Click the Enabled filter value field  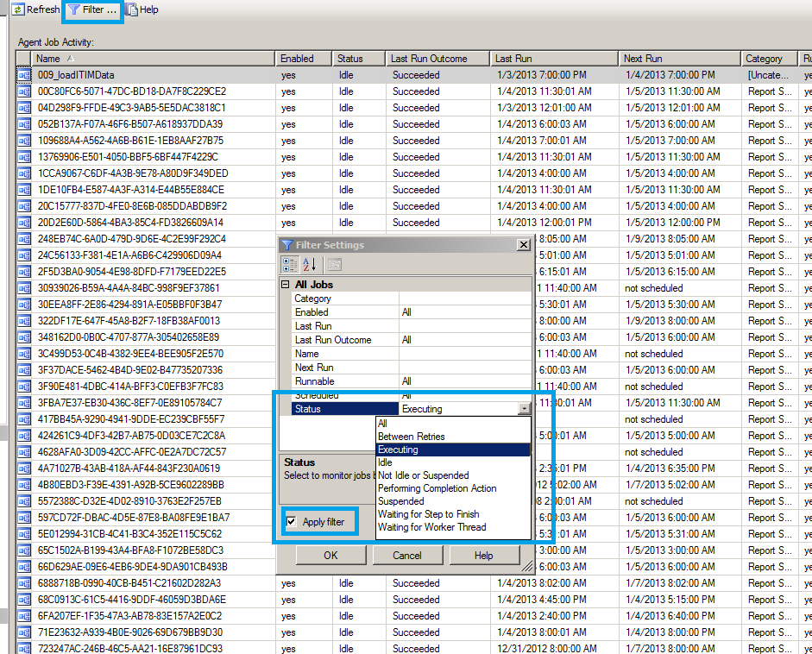[x=464, y=312]
